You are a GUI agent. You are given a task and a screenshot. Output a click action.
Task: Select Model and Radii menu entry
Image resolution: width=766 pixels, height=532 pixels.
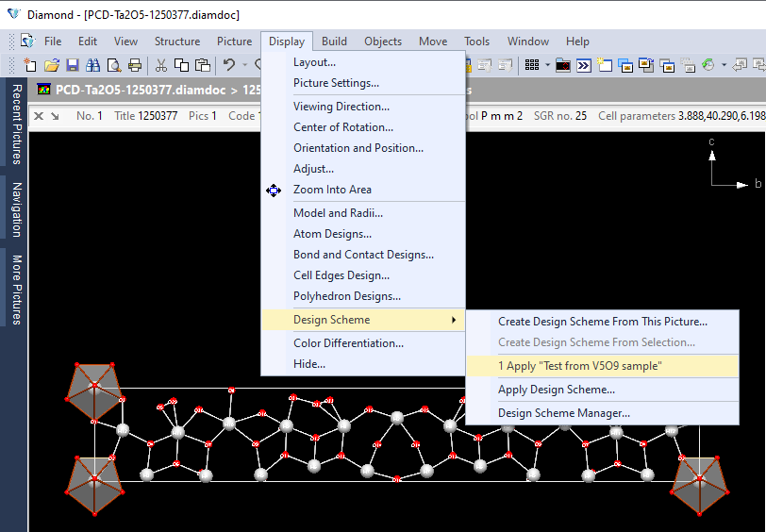[x=338, y=213]
